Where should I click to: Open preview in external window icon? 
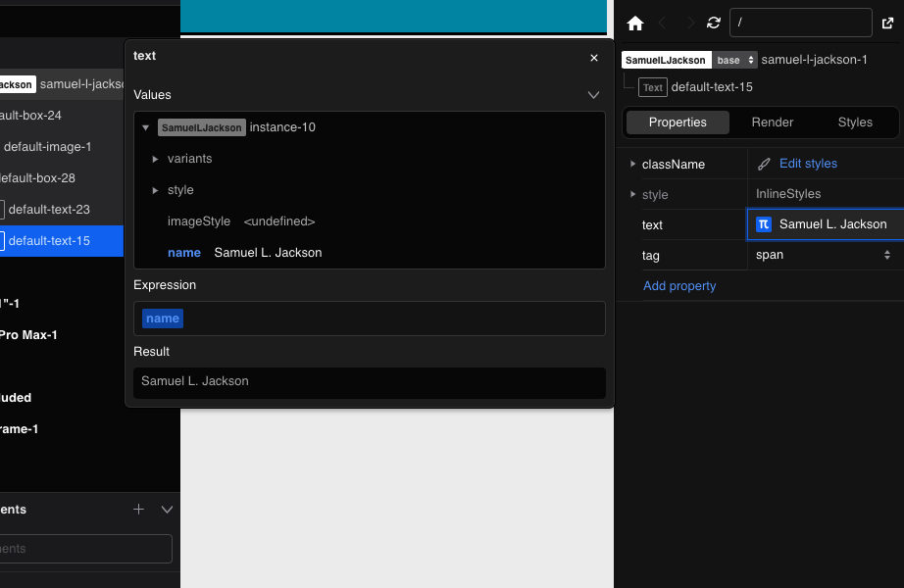(888, 24)
